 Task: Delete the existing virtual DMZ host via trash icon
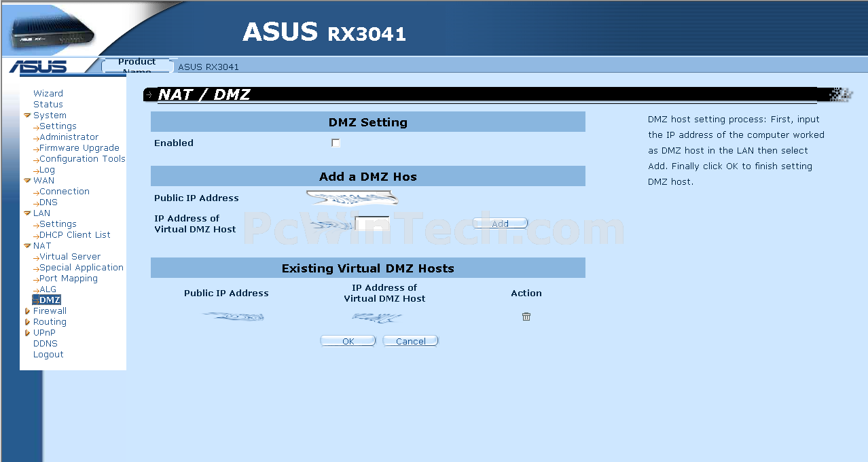(x=526, y=317)
